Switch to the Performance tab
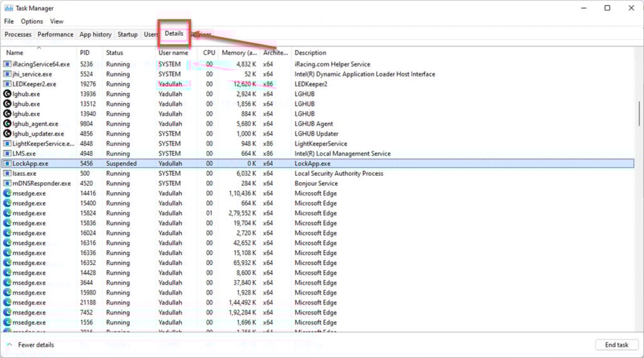 pyautogui.click(x=55, y=35)
